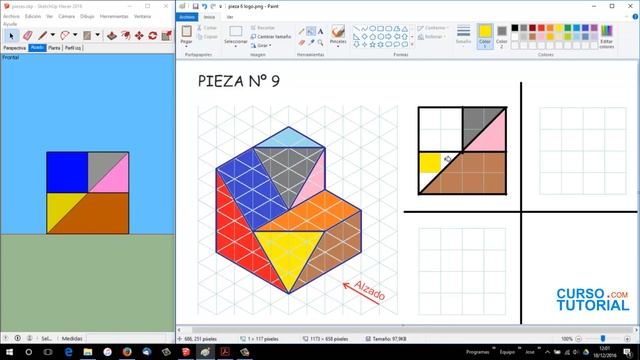Choose the Line pencil tool in SketchUp
The width and height of the screenshot is (640, 360).
click(42, 36)
